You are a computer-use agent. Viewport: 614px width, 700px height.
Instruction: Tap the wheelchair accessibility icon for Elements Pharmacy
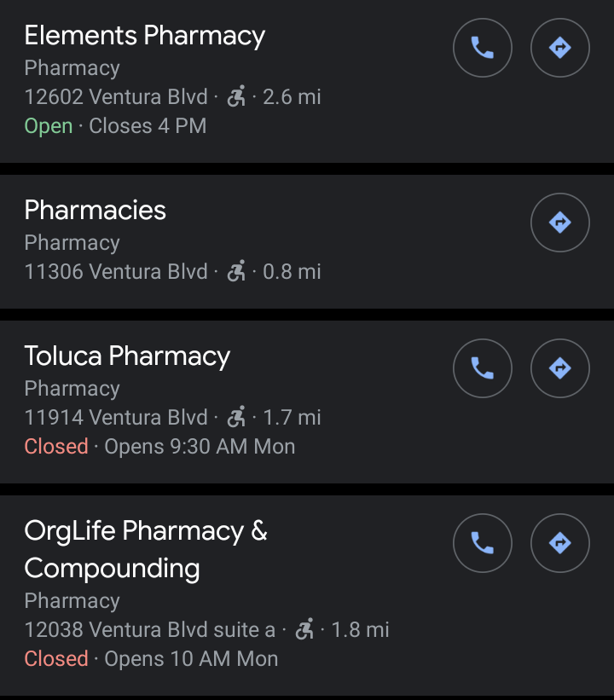pos(236,96)
